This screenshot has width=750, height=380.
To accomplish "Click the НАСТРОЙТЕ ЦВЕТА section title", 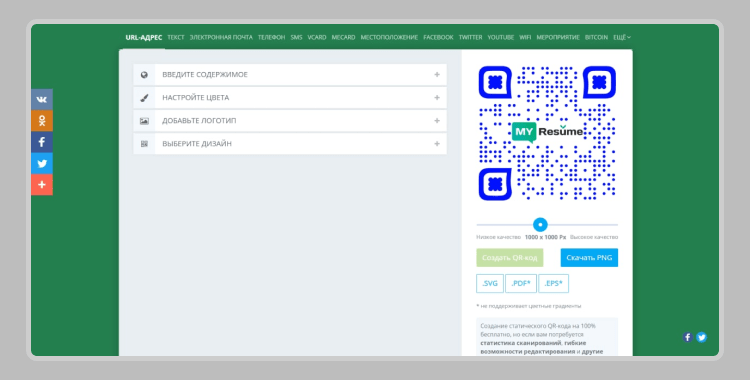I will pos(196,98).
